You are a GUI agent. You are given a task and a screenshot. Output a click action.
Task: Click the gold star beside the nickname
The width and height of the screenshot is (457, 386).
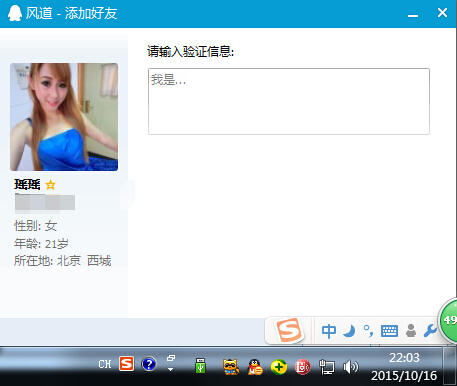click(x=50, y=184)
